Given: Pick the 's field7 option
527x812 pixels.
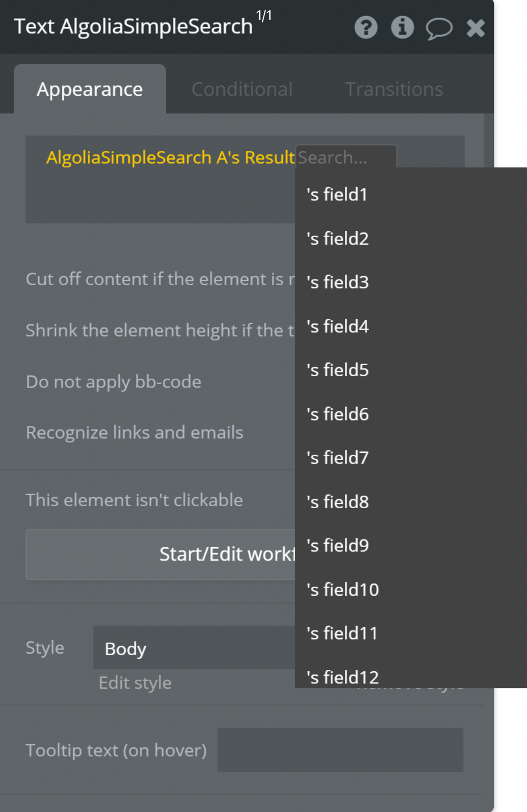Looking at the screenshot, I should [411, 457].
